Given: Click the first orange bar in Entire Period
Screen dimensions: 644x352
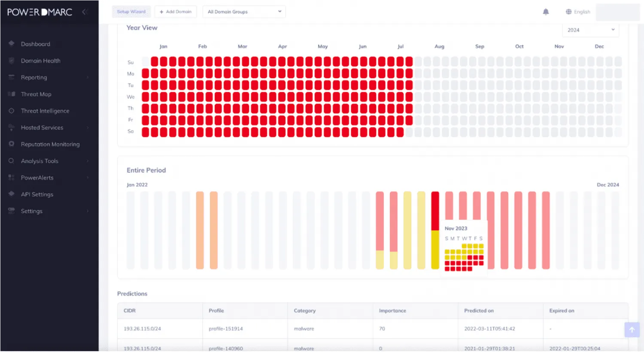Looking at the screenshot, I should pos(200,230).
